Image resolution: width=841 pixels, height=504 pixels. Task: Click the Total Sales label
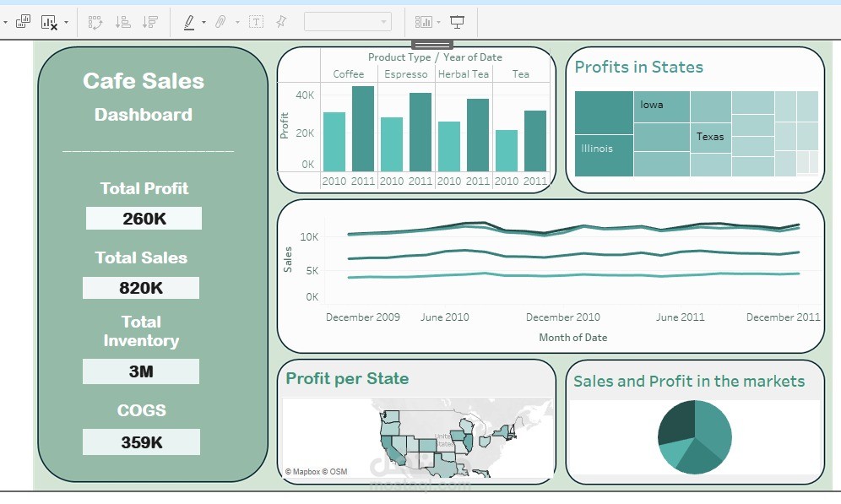pyautogui.click(x=141, y=257)
